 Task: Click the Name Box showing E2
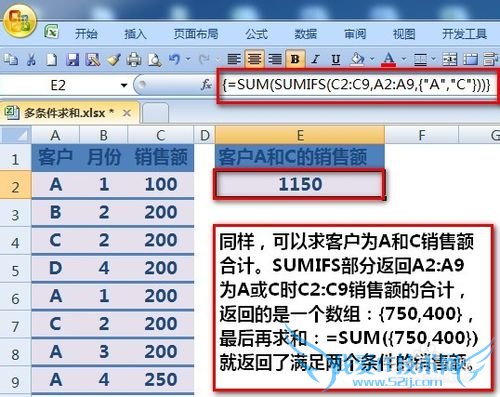(58, 86)
